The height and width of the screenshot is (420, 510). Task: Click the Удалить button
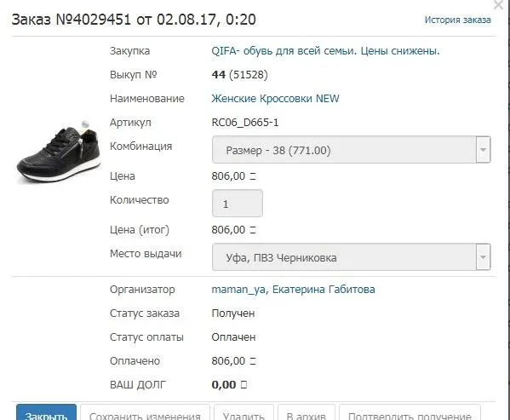[244, 412]
